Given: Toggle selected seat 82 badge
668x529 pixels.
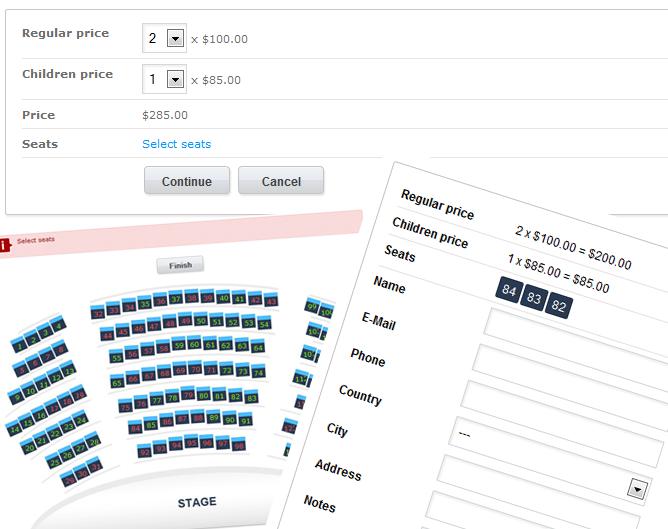Looking at the screenshot, I should (x=559, y=305).
